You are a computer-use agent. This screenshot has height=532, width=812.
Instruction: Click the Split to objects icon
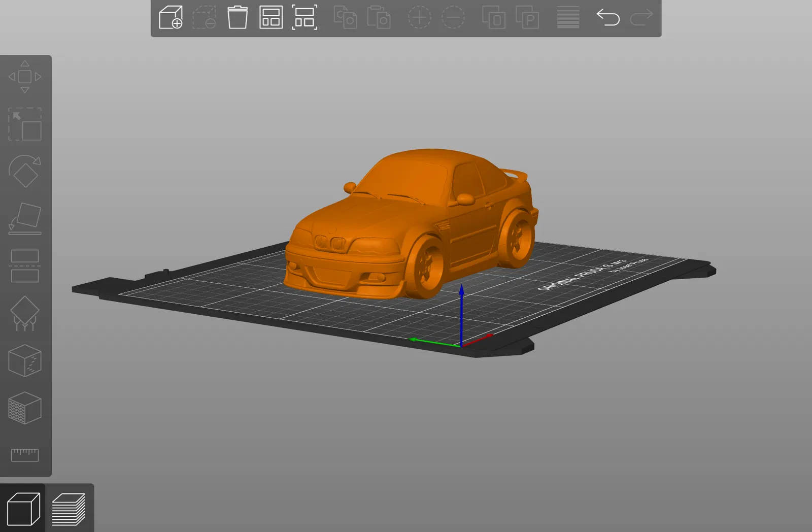point(494,18)
